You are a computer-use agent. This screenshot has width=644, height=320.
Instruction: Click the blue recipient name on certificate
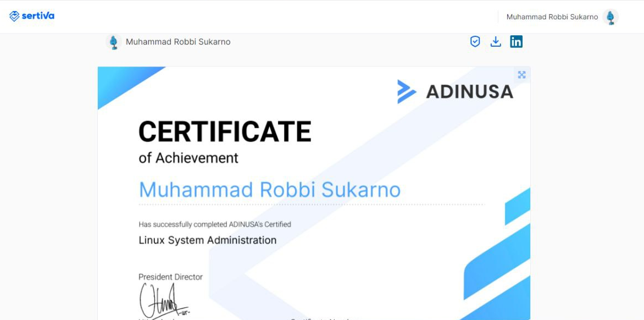pyautogui.click(x=269, y=190)
